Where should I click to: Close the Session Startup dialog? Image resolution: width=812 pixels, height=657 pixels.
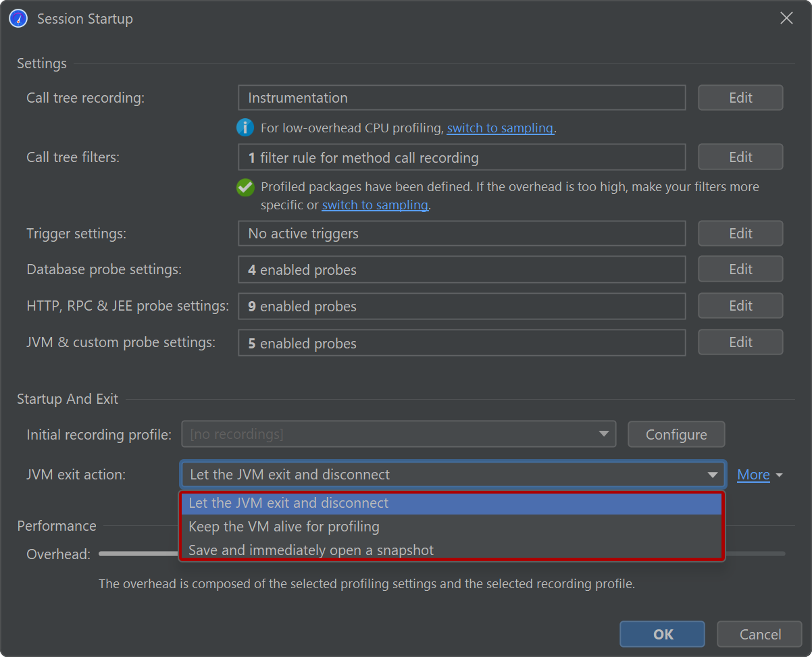[x=786, y=19]
